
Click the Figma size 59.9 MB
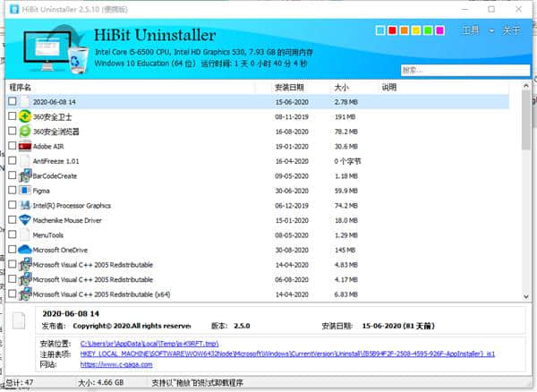pos(345,191)
